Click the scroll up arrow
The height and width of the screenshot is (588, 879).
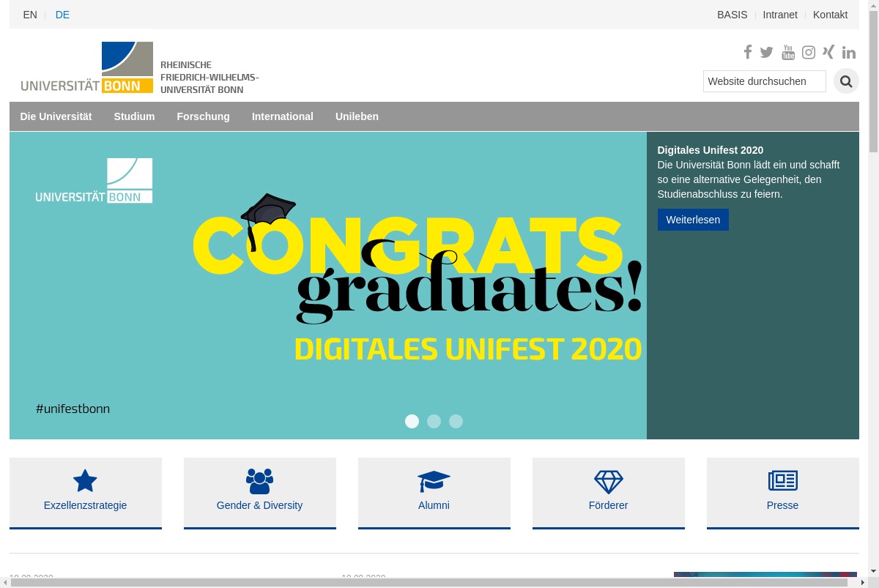click(x=873, y=5)
